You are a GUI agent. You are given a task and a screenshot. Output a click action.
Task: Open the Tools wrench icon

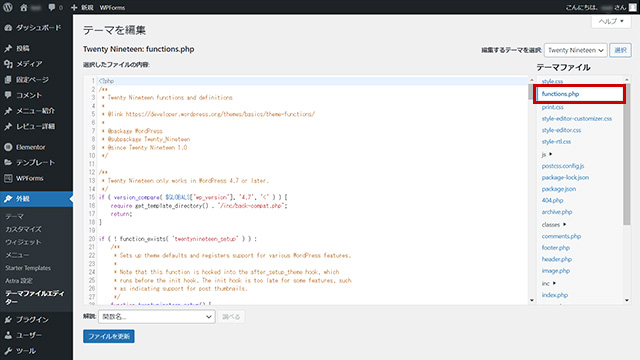[x=8, y=351]
